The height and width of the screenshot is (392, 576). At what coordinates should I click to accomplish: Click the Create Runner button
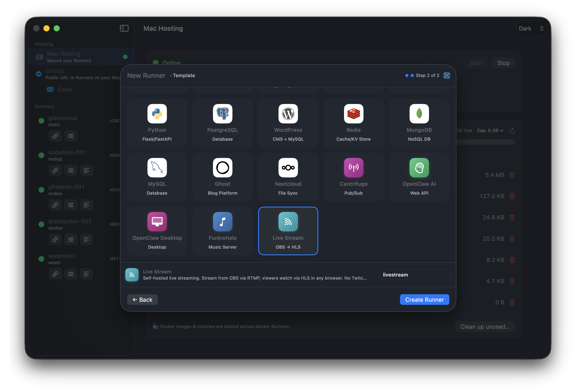click(424, 300)
